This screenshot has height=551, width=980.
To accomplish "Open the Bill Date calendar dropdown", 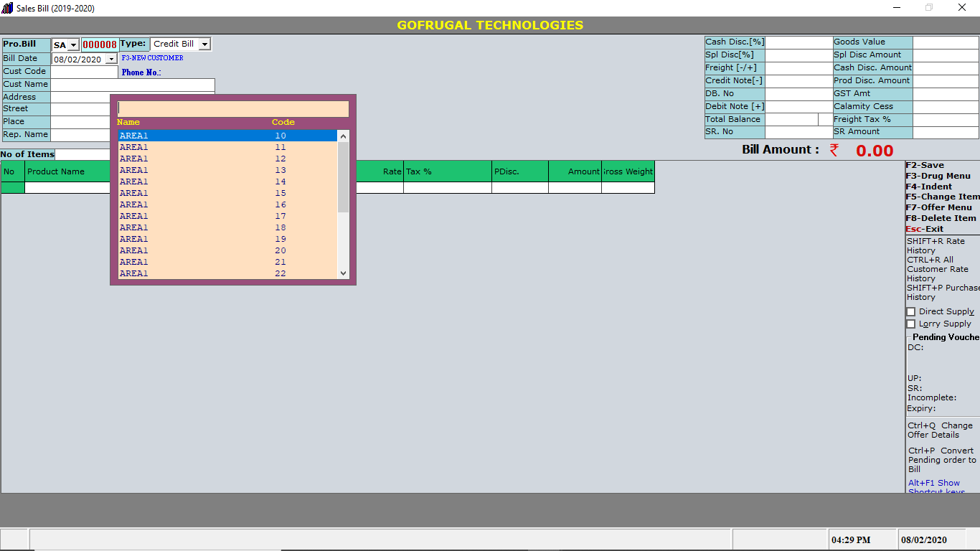I will [111, 60].
